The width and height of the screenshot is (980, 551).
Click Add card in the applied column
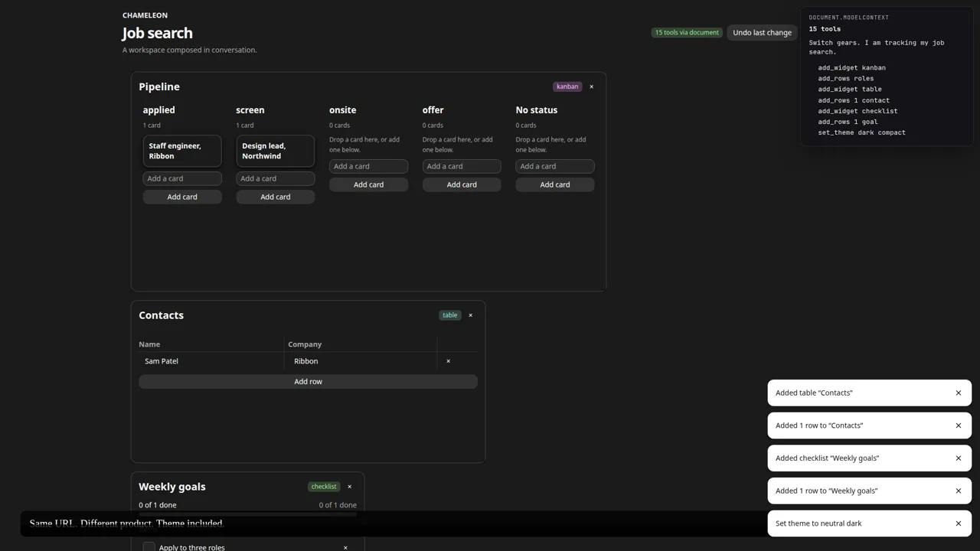click(x=182, y=197)
